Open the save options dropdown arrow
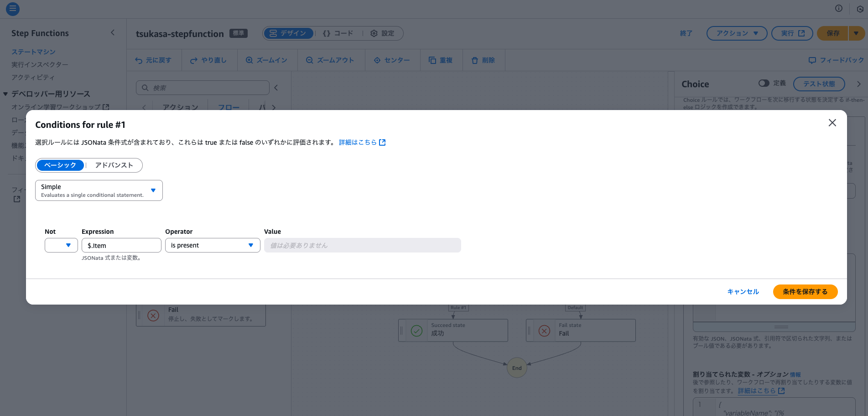 pyautogui.click(x=856, y=33)
